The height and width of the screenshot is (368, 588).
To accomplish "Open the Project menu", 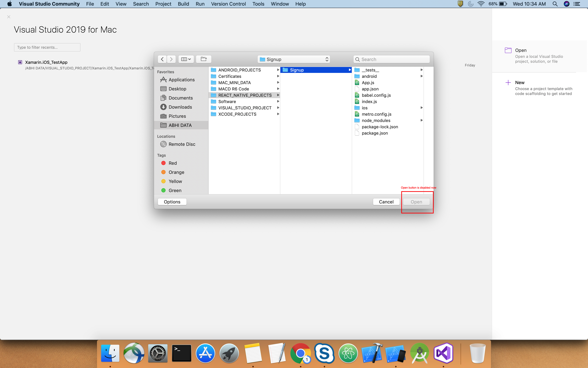I will (163, 4).
